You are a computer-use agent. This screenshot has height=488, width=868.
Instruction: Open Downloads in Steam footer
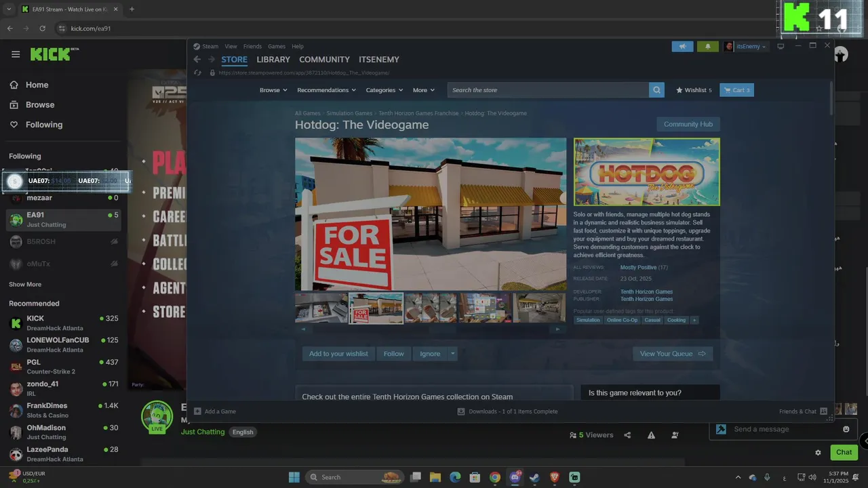[x=507, y=411]
